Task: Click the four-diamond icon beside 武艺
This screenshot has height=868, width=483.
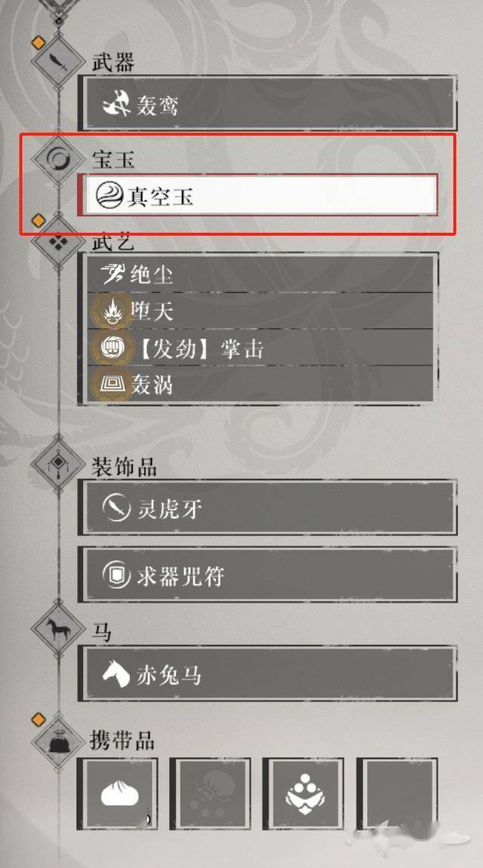Action: click(x=57, y=242)
